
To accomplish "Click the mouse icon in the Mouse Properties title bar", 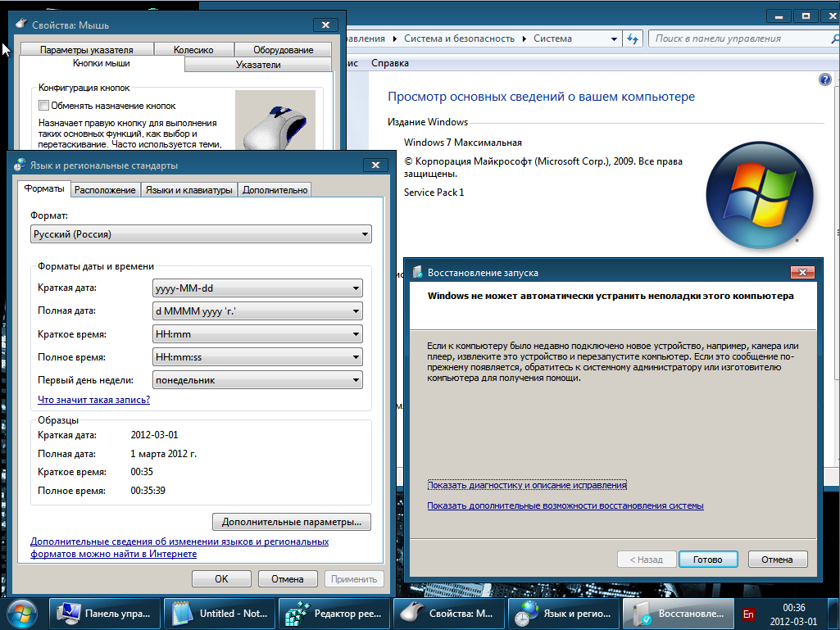I will tap(20, 25).
